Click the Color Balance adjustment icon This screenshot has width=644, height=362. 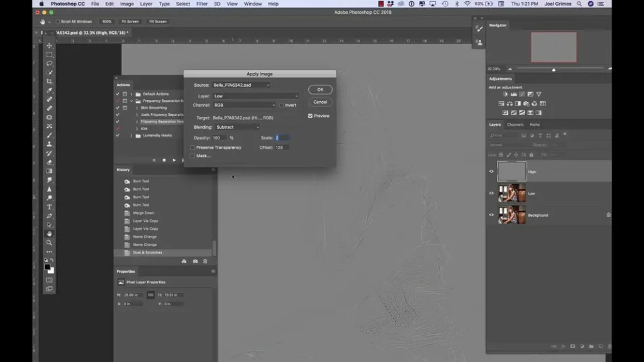pos(509,104)
